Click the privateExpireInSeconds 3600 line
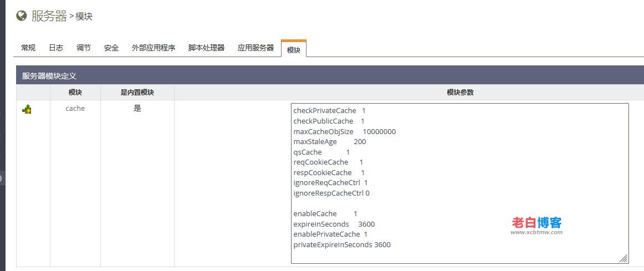The width and height of the screenshot is (644, 271). coord(342,245)
